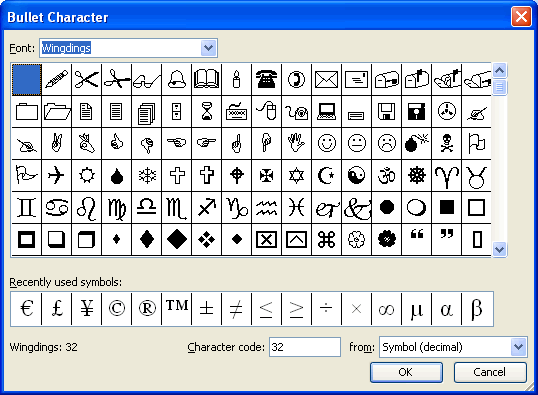Select the highlighted blank space cell
Screen dimensions: 538x395
point(27,79)
